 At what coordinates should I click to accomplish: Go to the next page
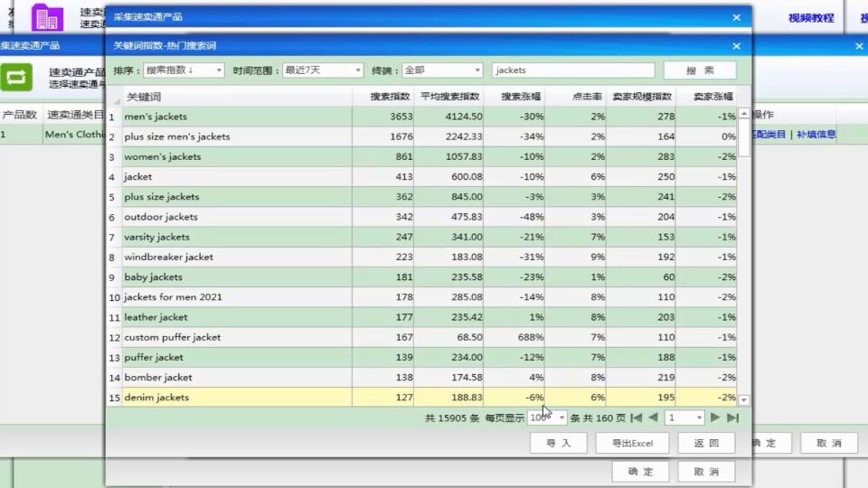coord(715,418)
